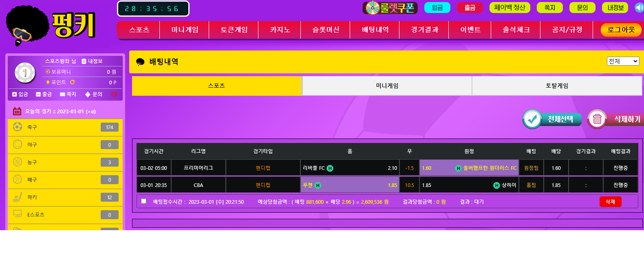
Task: Check the bet slip checkbox
Action: 143,201
